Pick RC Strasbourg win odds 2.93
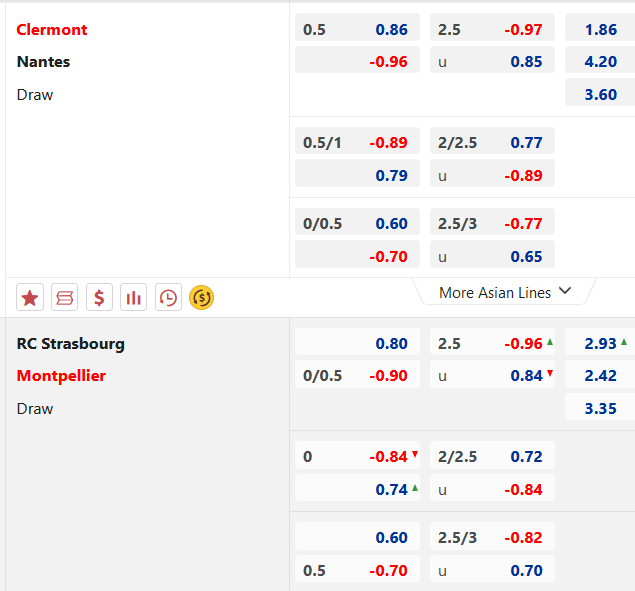 coord(600,341)
